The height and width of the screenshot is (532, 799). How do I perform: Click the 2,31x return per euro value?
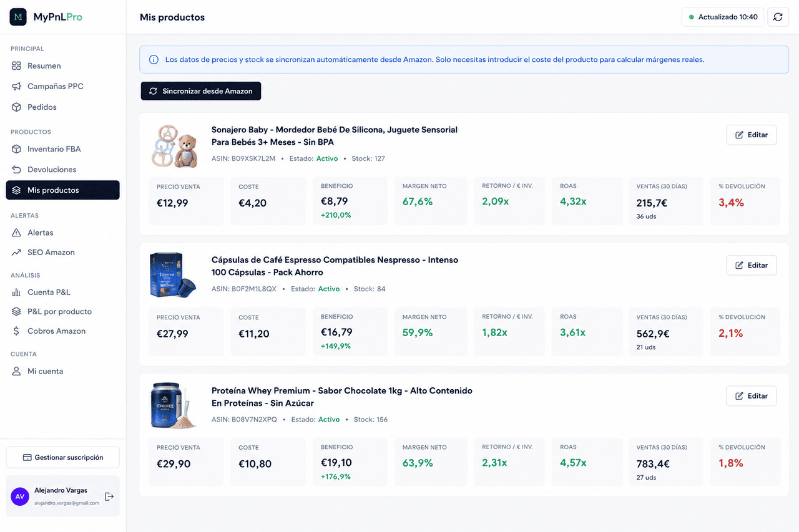[494, 463]
